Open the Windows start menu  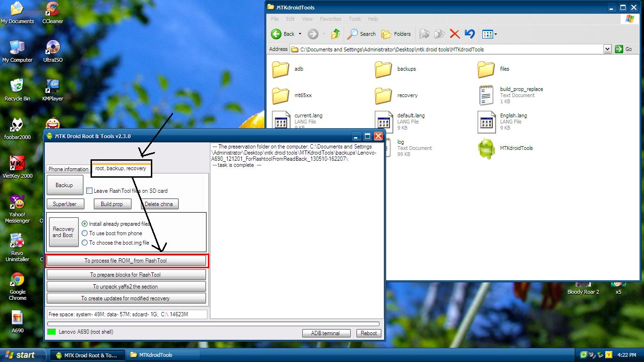(23, 355)
